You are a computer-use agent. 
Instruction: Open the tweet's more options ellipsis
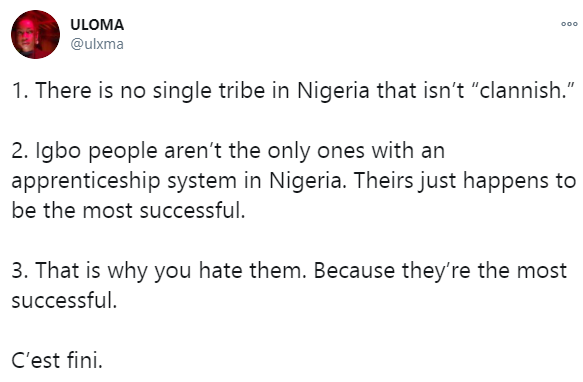(569, 24)
